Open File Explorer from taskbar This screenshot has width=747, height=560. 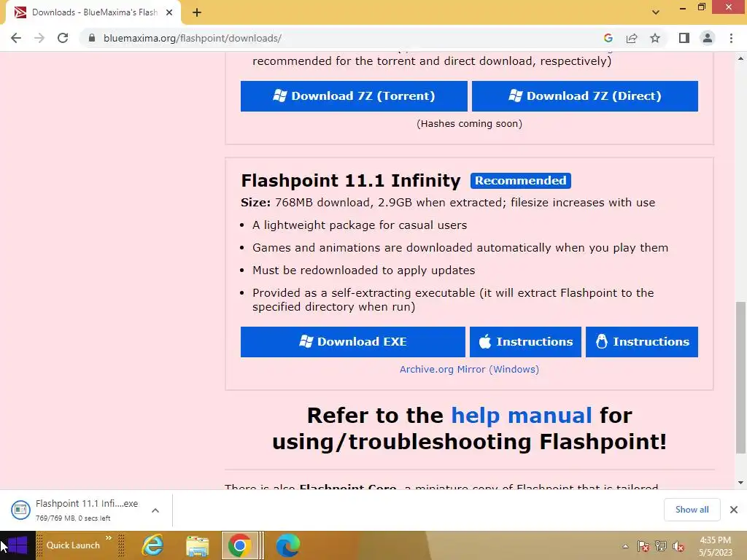click(x=197, y=545)
